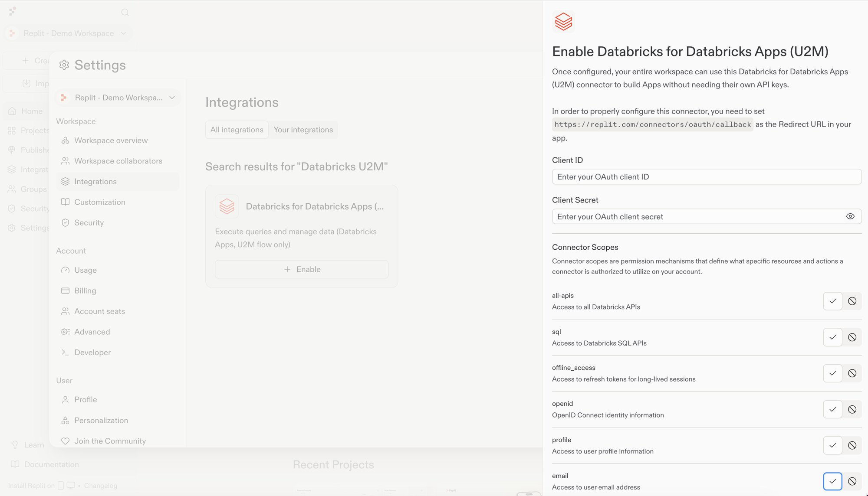Click the Documentation book icon

(x=15, y=464)
